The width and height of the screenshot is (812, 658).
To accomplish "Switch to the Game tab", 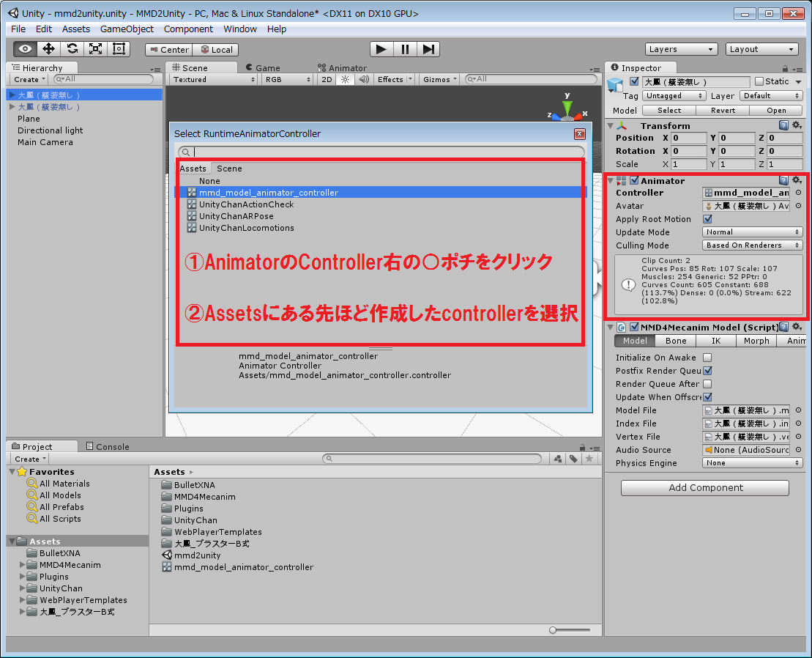I will pos(263,68).
